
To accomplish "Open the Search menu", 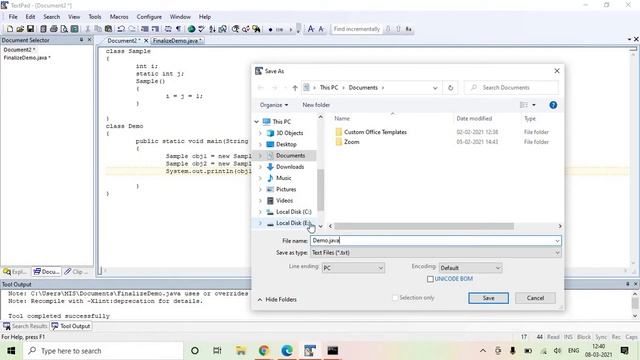I will coord(51,17).
